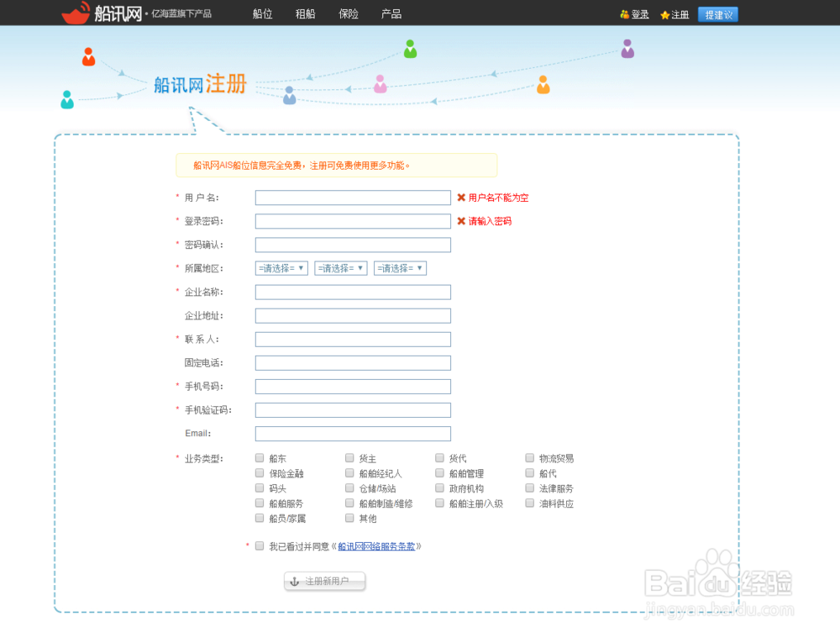This screenshot has width=840, height=638.
Task: Open the 产品 menu item
Action: pos(391,14)
